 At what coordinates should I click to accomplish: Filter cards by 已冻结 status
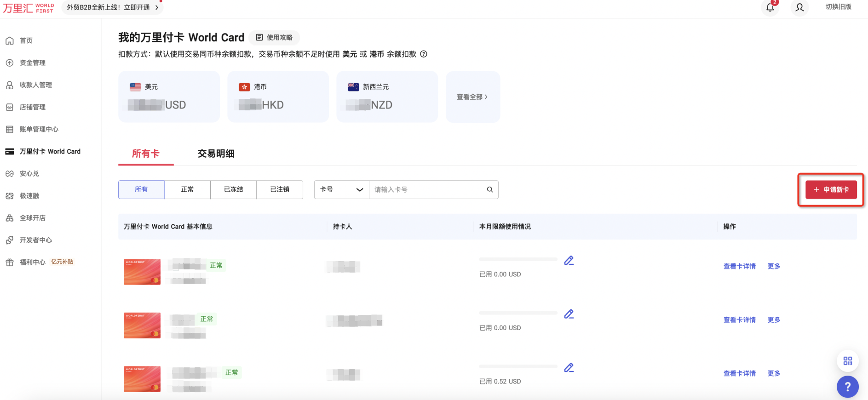[x=234, y=189]
